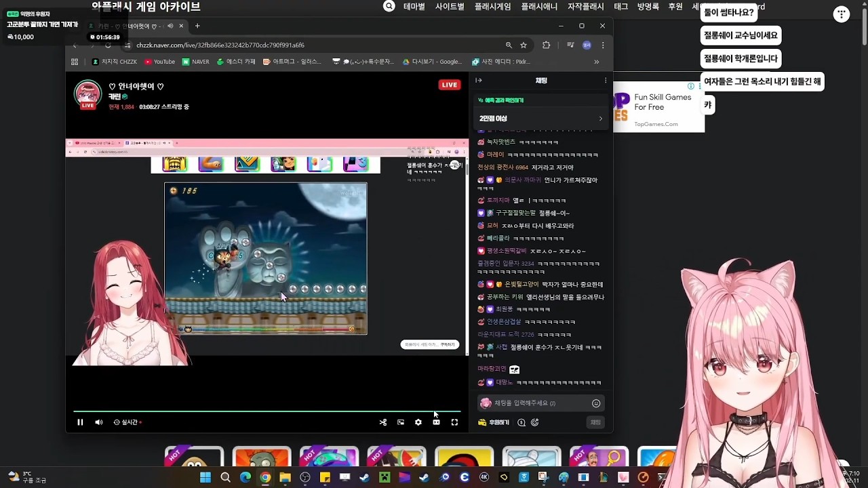Open the weather widget on taskbar

coord(27,477)
